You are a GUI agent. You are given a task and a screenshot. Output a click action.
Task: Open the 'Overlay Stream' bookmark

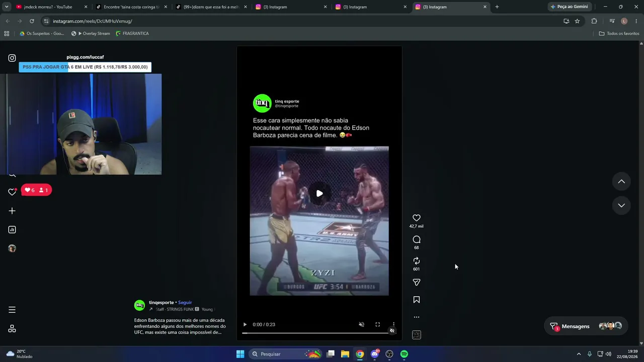(91, 34)
